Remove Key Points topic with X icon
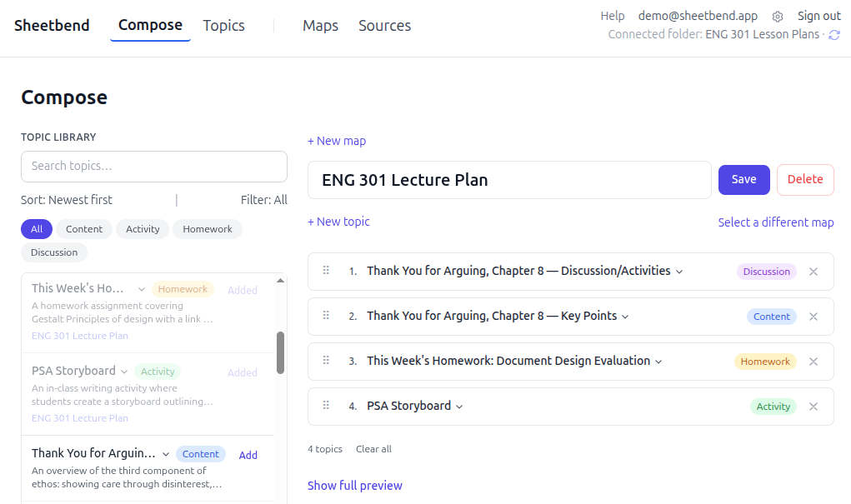The height and width of the screenshot is (504, 851). click(813, 317)
